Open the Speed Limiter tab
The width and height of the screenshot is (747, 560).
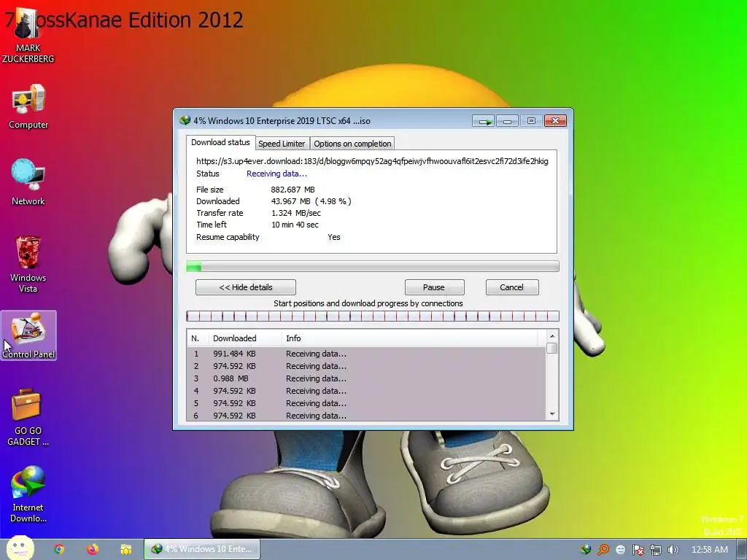point(282,144)
